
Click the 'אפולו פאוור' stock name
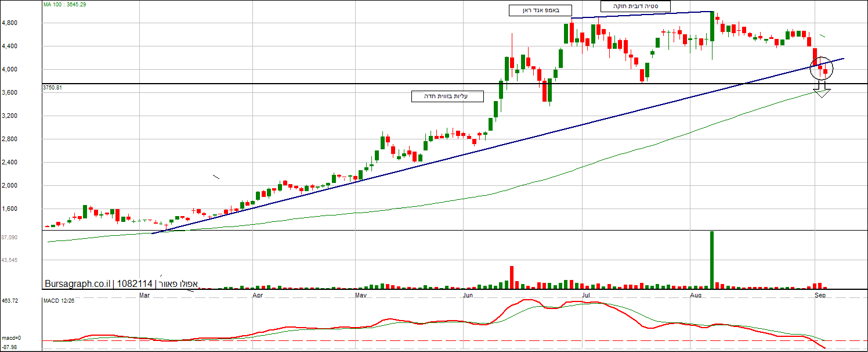(x=178, y=284)
